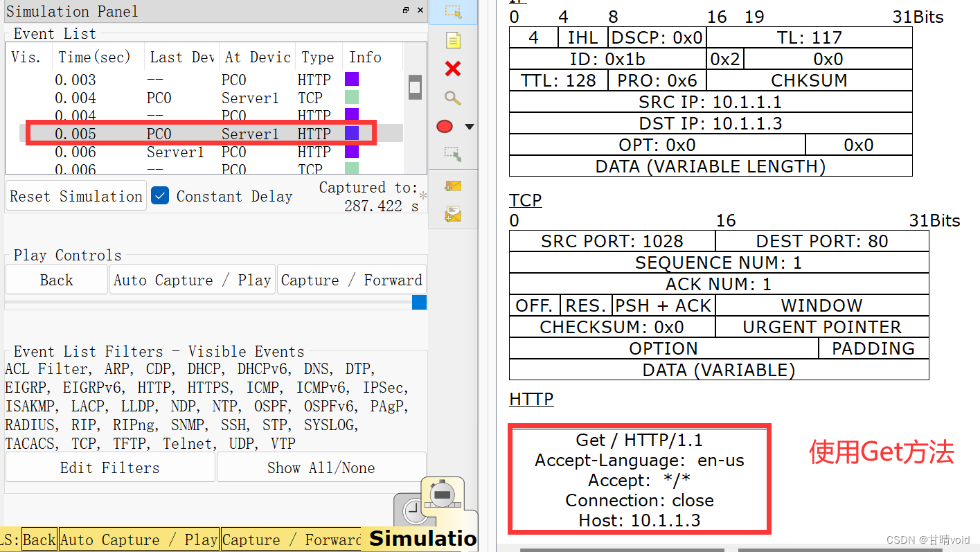This screenshot has height=552, width=980.
Task: Select the 0.004 TCP event at Server1
Action: [204, 98]
